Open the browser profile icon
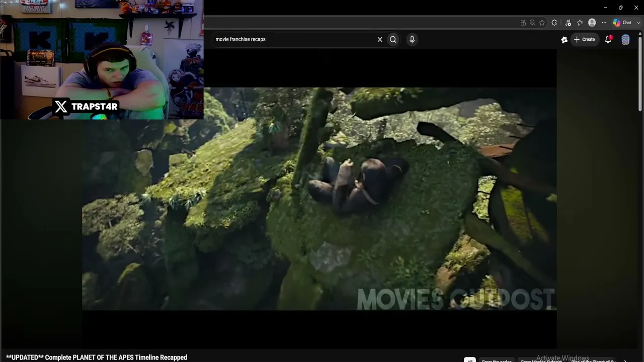 pos(592,23)
